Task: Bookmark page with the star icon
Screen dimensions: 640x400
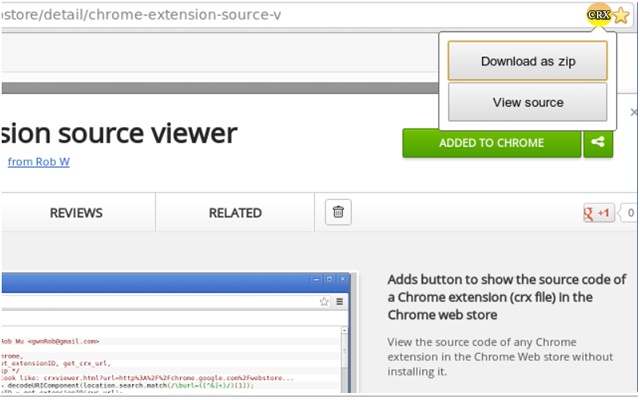Action: click(621, 16)
